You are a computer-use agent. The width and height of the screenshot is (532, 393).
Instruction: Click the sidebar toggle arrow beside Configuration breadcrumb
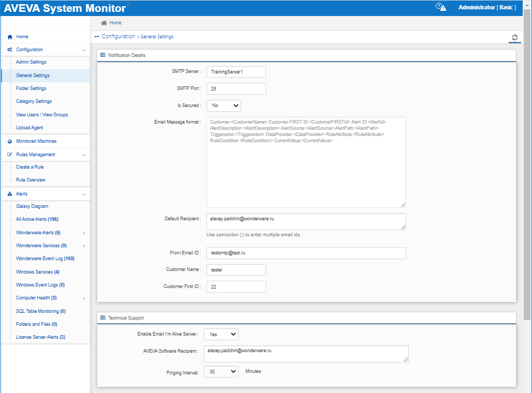[x=97, y=37]
